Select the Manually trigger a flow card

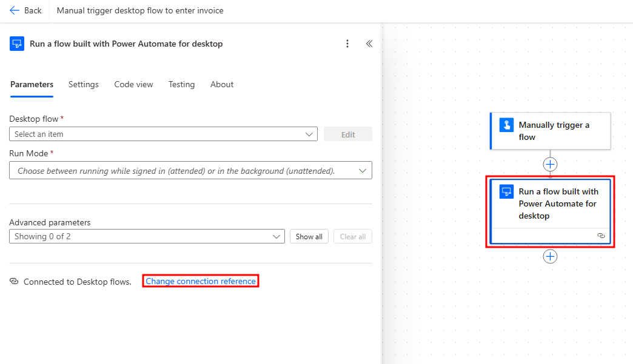[551, 131]
